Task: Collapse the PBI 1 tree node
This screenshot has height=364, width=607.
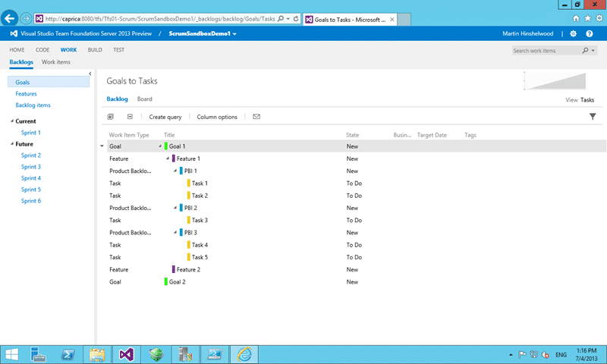Action: (175, 171)
